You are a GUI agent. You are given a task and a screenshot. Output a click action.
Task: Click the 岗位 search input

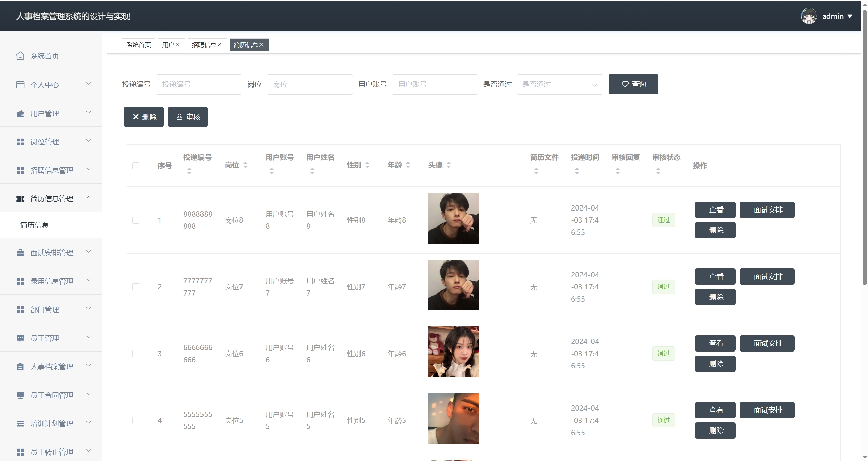310,84
